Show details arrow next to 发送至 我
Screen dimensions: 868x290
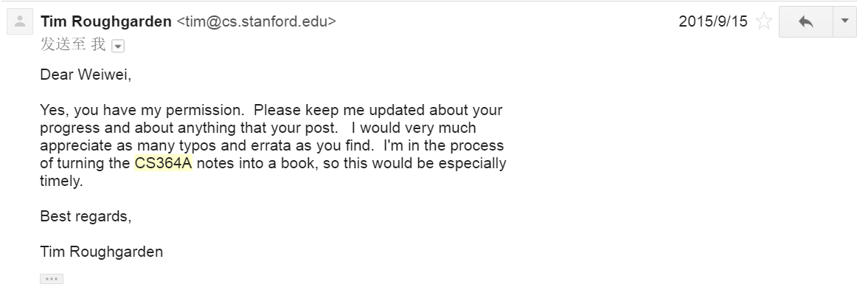(x=118, y=46)
